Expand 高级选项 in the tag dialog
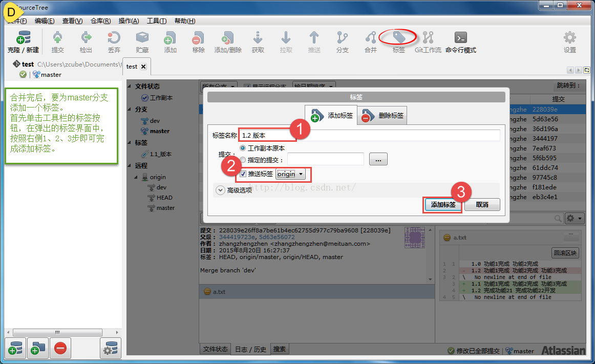 click(x=220, y=190)
